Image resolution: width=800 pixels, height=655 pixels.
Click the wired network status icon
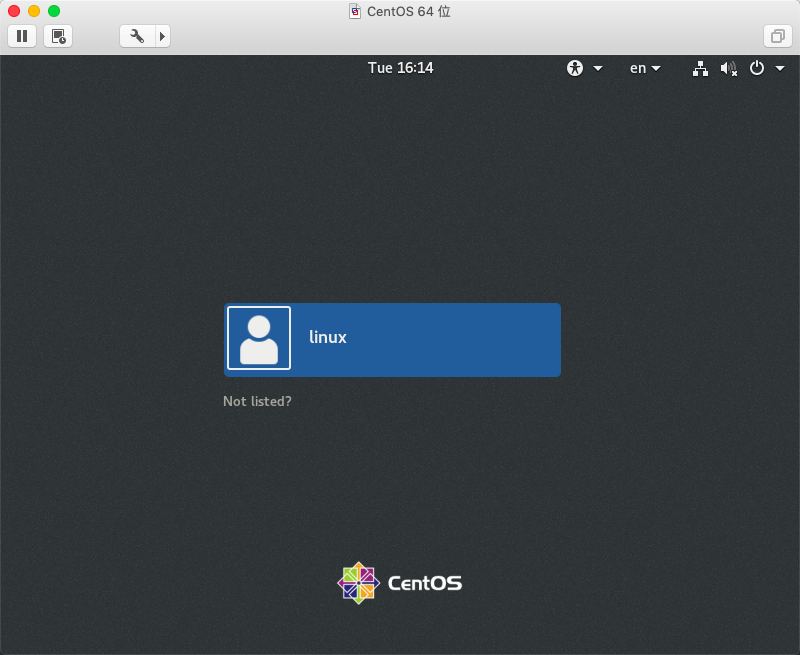700,68
